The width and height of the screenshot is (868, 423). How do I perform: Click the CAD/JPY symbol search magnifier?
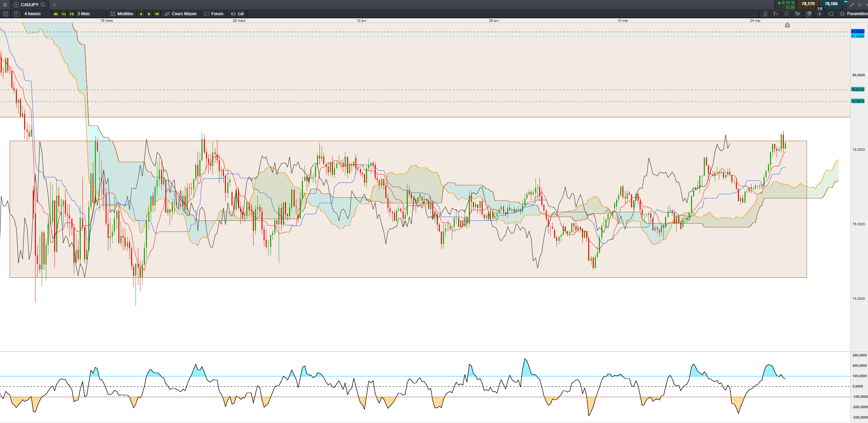pos(43,5)
